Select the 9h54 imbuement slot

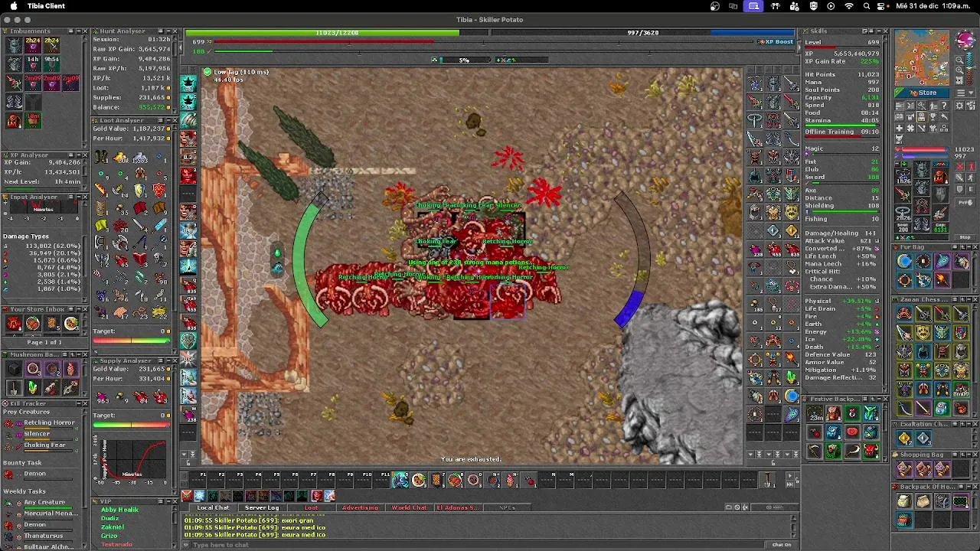click(x=51, y=63)
